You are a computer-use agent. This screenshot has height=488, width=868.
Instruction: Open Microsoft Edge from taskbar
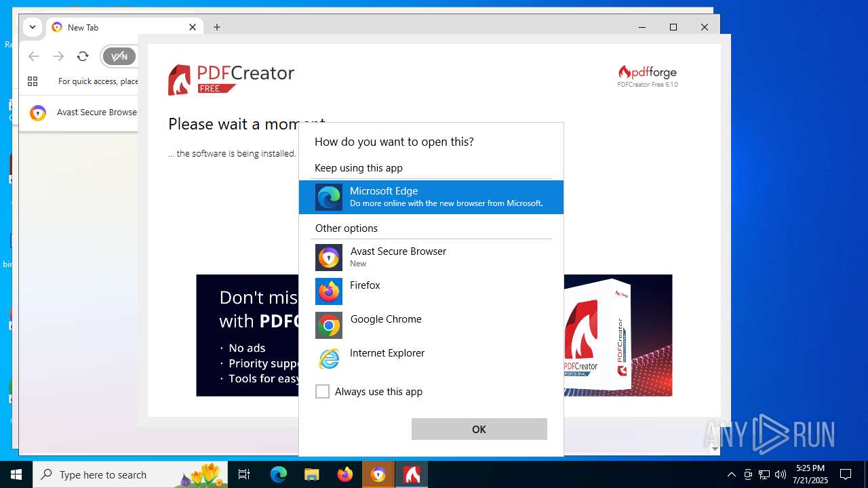coord(279,474)
